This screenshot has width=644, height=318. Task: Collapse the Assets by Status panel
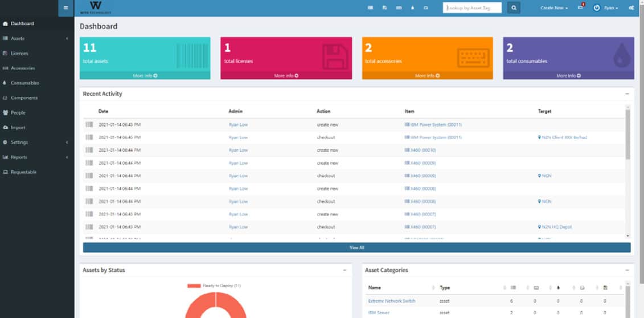[x=344, y=270]
